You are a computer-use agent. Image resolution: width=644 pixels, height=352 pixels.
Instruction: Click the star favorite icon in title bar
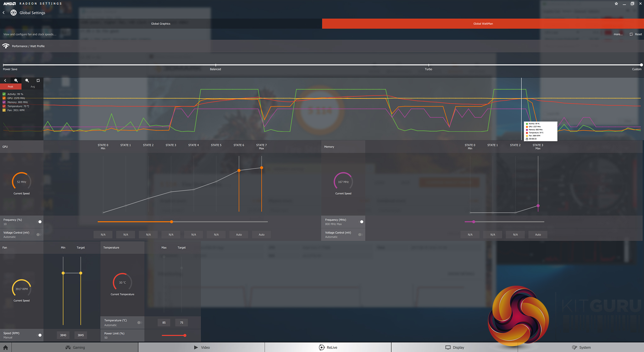click(x=616, y=3)
